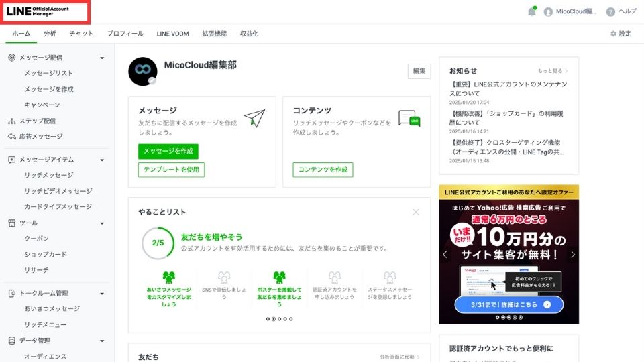This screenshot has height=362, width=644.
Task: Open the Help question mark icon
Action: (610, 11)
